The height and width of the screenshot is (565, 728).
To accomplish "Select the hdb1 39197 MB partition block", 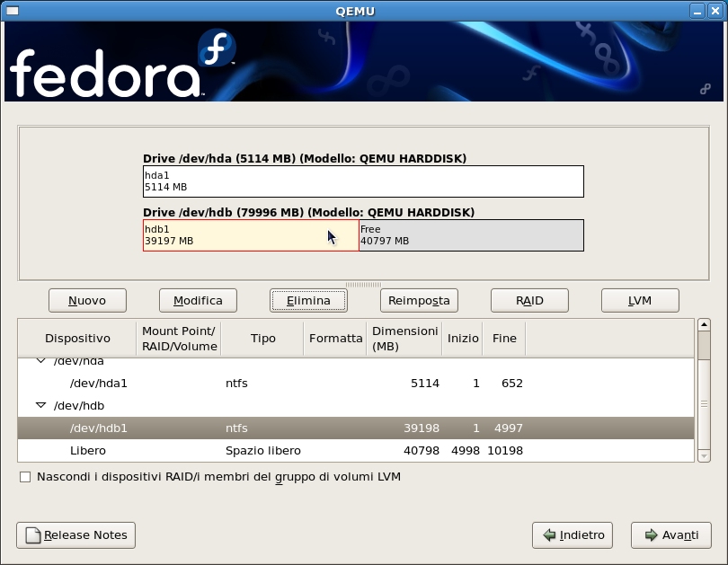I will tap(251, 235).
